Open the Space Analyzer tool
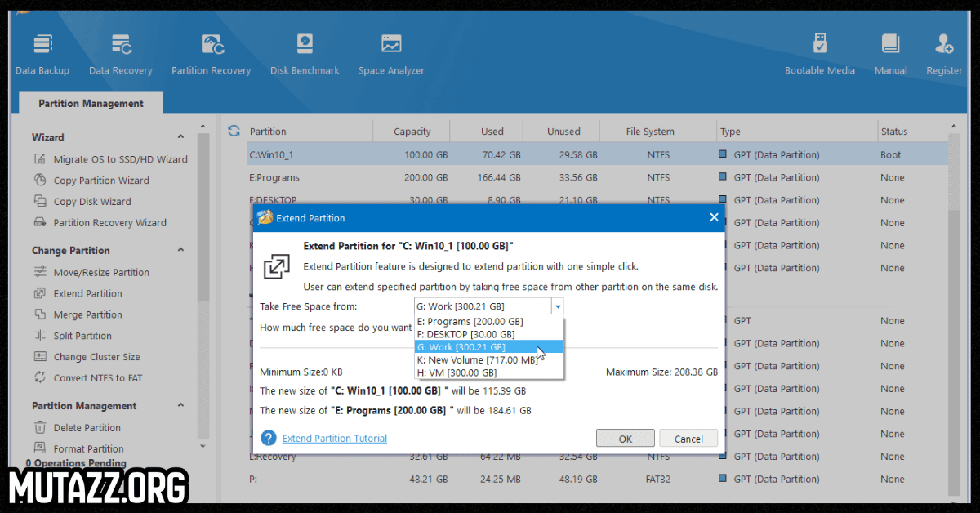 391,51
